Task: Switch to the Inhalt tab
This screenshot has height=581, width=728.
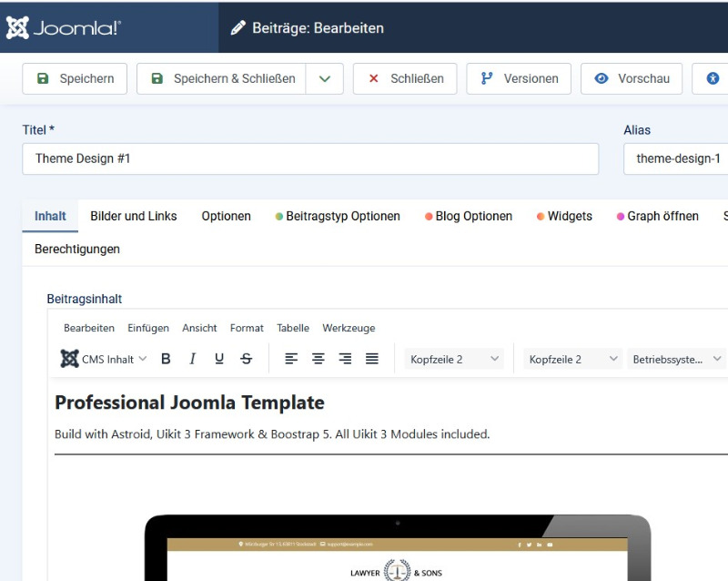Action: 50,216
